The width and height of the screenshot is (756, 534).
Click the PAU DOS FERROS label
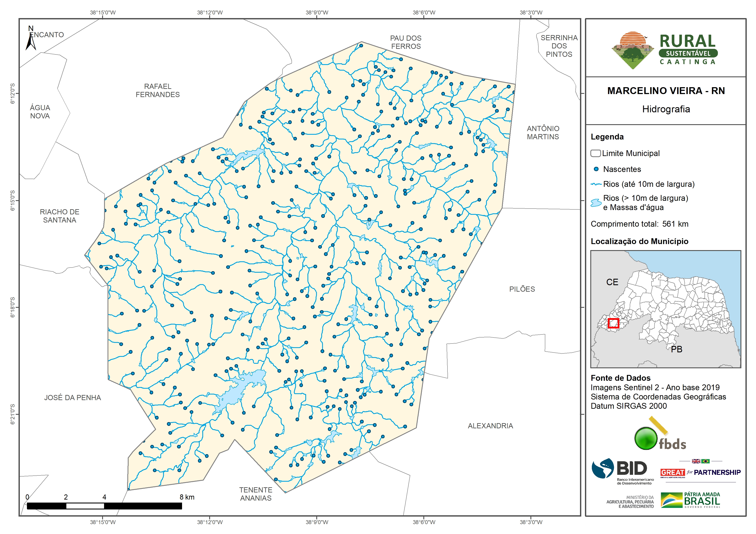coord(406,42)
